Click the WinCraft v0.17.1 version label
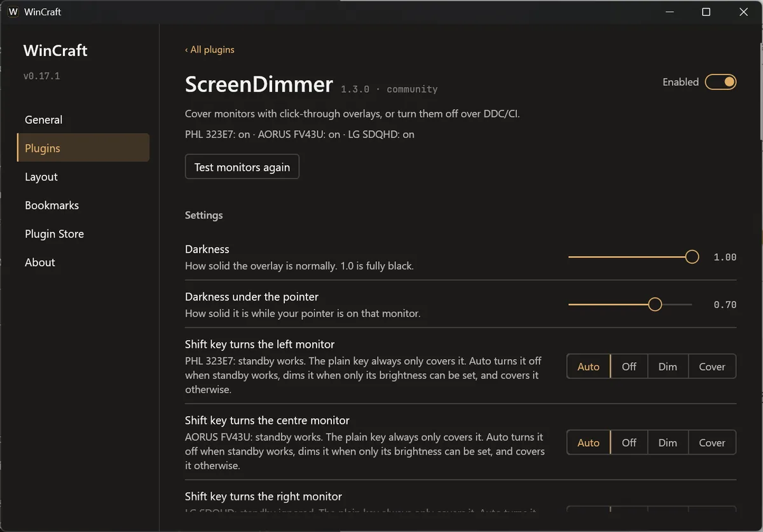Image resolution: width=763 pixels, height=532 pixels. tap(42, 76)
